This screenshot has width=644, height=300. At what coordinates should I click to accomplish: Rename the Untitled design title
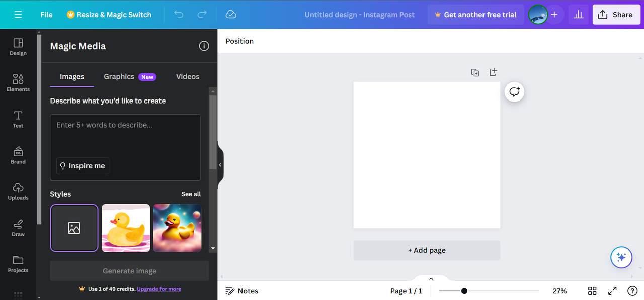pyautogui.click(x=360, y=15)
